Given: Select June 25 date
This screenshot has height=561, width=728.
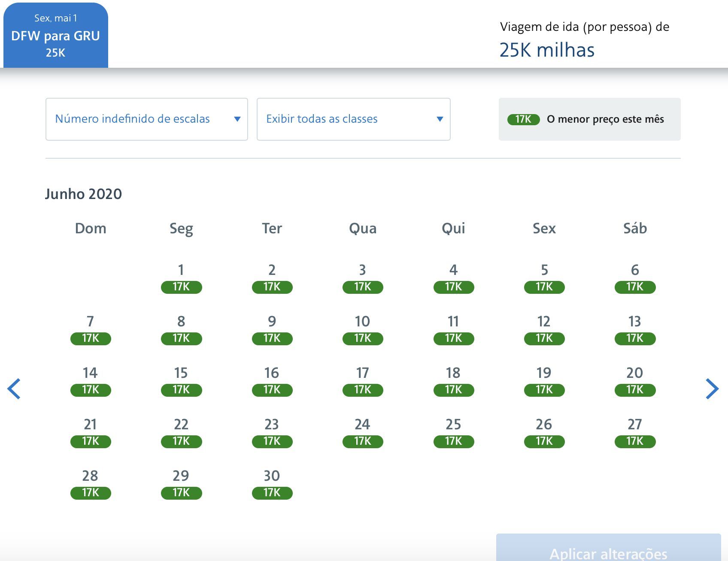Looking at the screenshot, I should [x=454, y=432].
